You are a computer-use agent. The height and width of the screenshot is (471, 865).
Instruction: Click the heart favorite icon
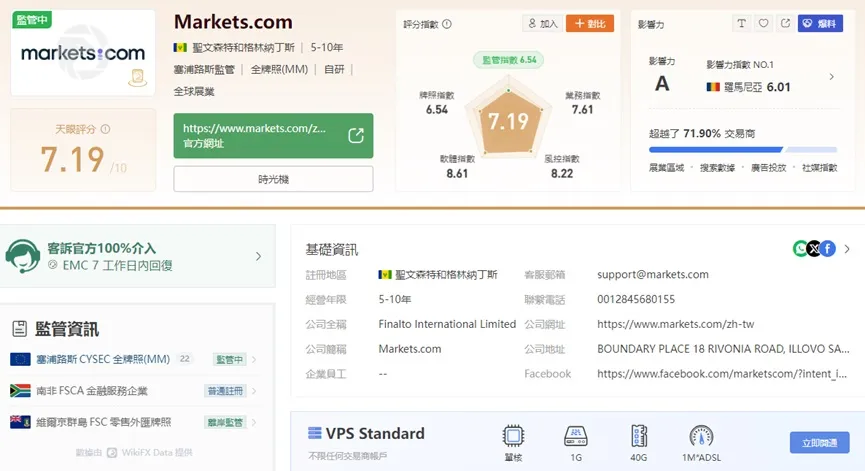[x=763, y=23]
